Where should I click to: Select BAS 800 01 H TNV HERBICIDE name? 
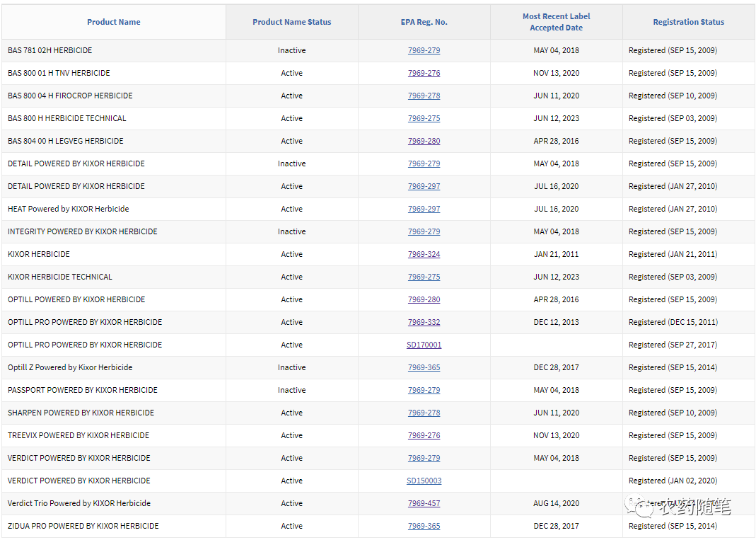(59, 73)
